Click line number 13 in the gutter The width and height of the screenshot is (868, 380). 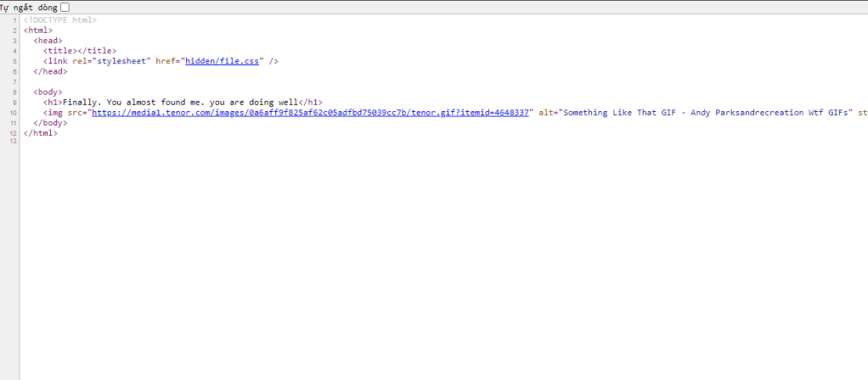pos(14,142)
